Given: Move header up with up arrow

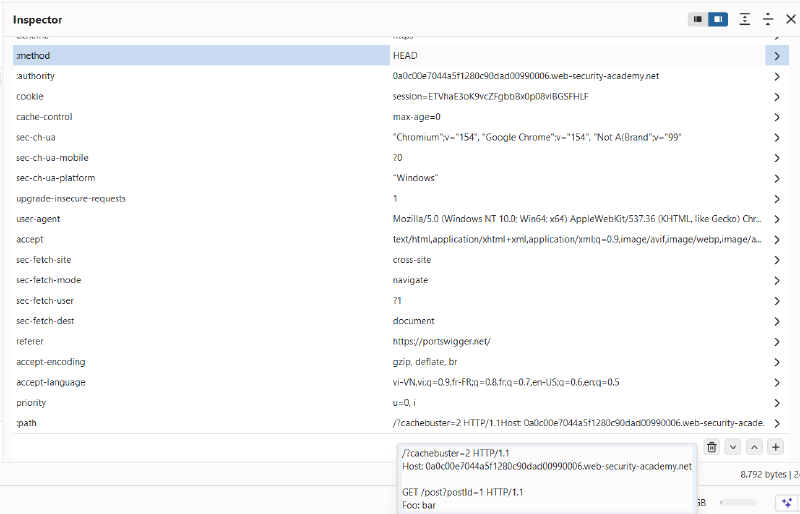Looking at the screenshot, I should [x=754, y=447].
